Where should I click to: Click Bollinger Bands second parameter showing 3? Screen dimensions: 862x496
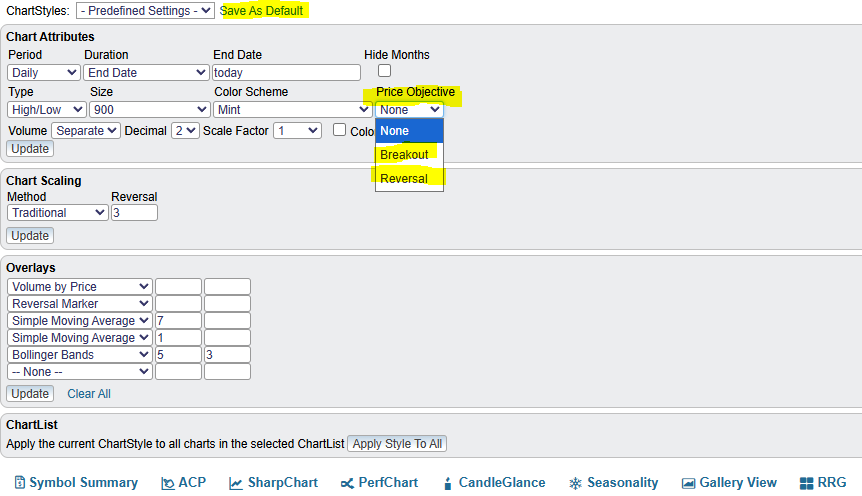pyautogui.click(x=228, y=355)
